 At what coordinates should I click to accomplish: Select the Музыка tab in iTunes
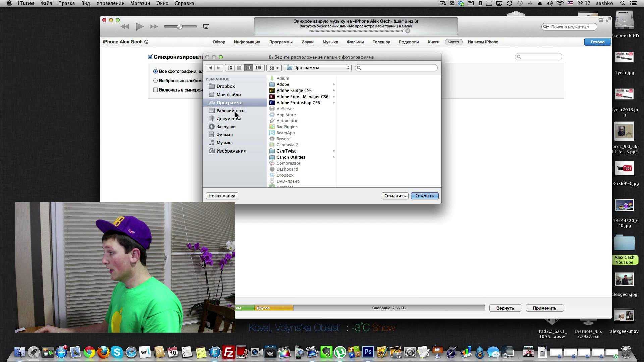(x=330, y=42)
